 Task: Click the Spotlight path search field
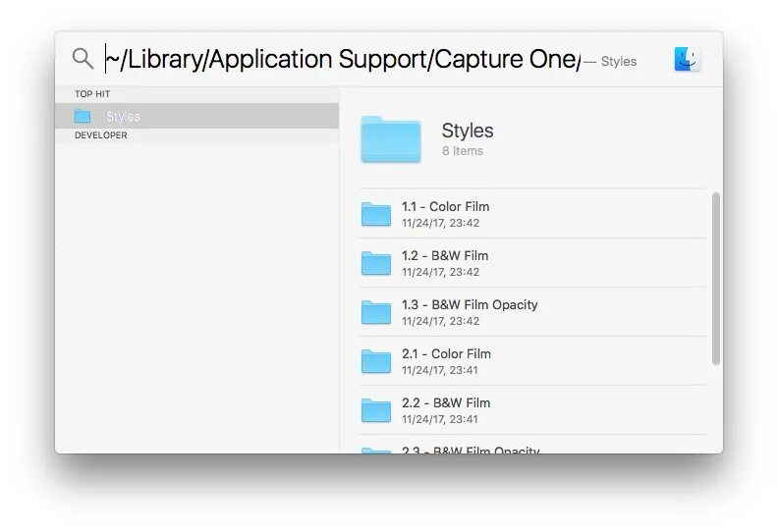tap(343, 59)
